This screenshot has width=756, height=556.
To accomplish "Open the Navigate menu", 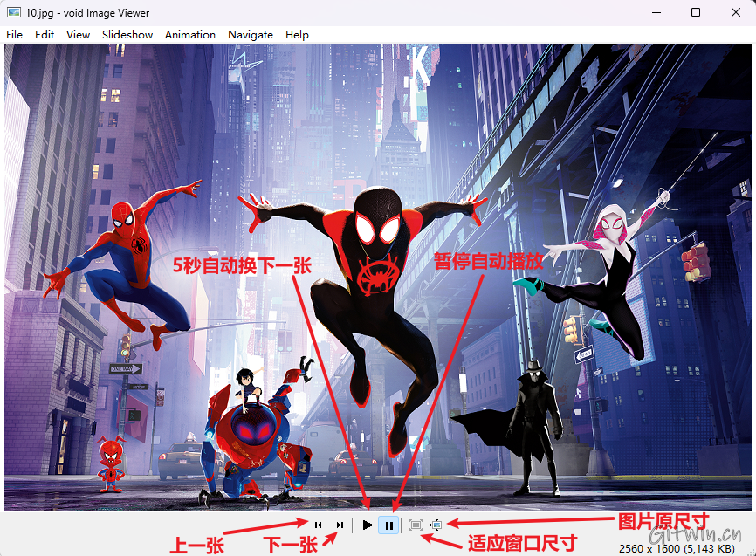I will pos(250,34).
